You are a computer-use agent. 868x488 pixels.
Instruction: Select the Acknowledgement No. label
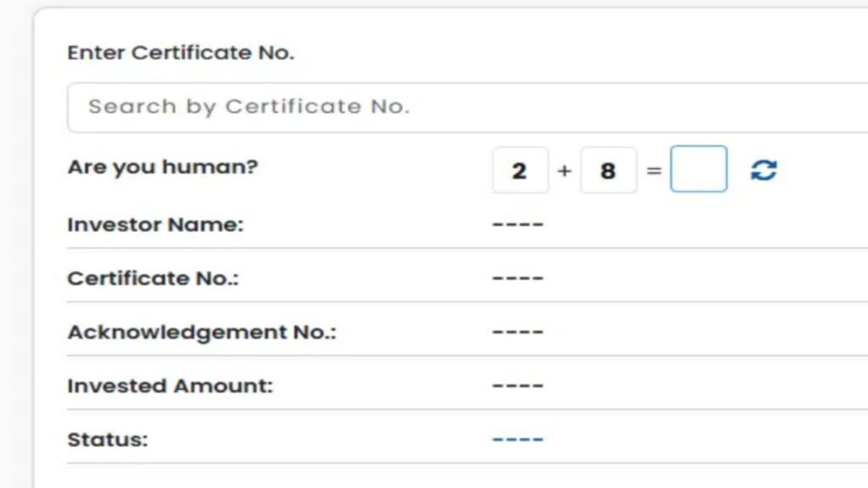point(202,332)
